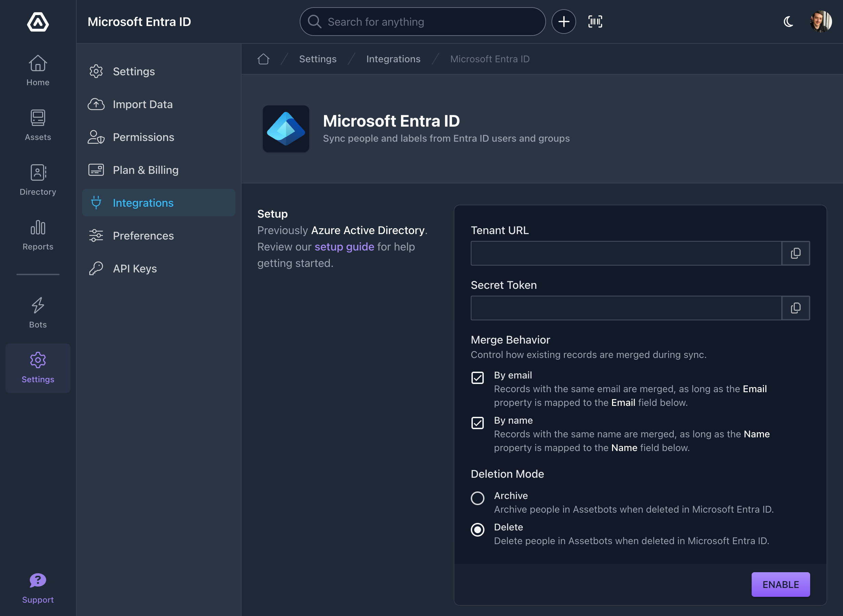Select Integrations in the settings menu
Image resolution: width=843 pixels, height=616 pixels.
coord(159,203)
